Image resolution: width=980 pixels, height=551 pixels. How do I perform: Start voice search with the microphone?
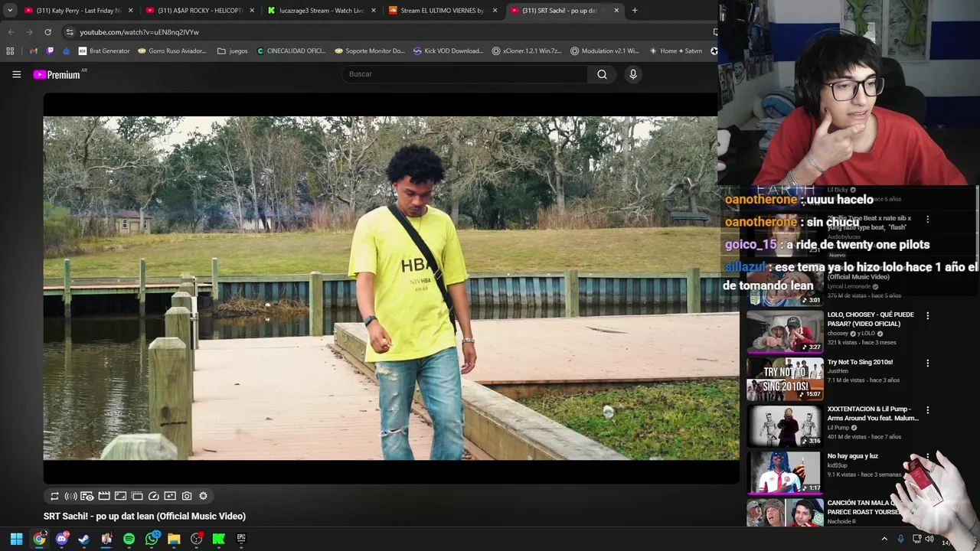pos(633,74)
